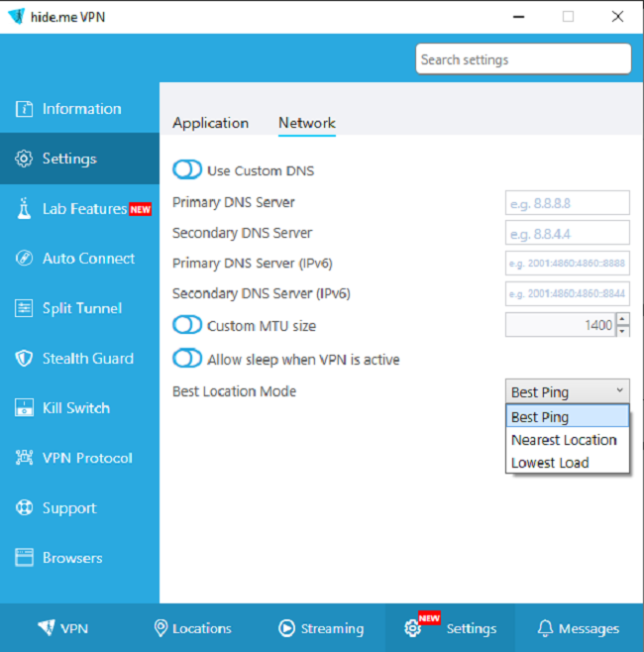Viewport: 644px width, 652px height.
Task: Open Streaming label in bottom bar
Action: (332, 628)
